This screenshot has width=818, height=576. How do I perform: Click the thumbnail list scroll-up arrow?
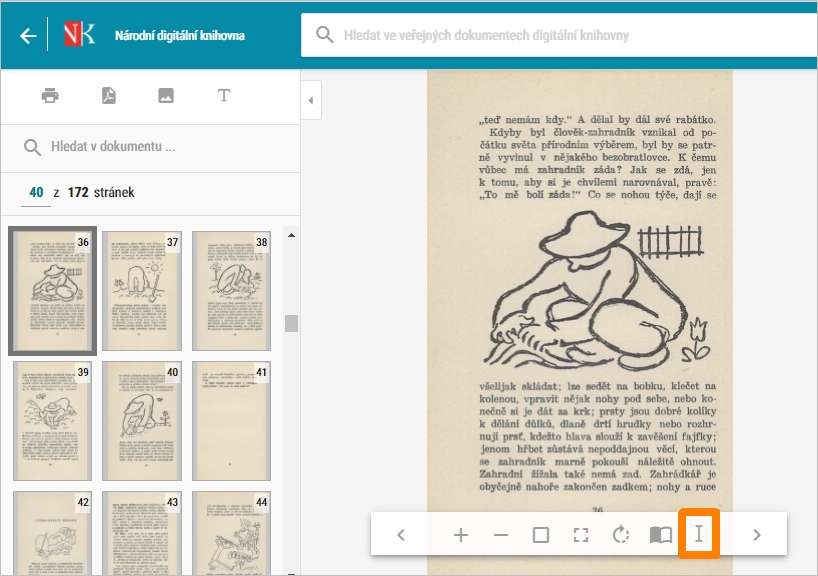(292, 235)
